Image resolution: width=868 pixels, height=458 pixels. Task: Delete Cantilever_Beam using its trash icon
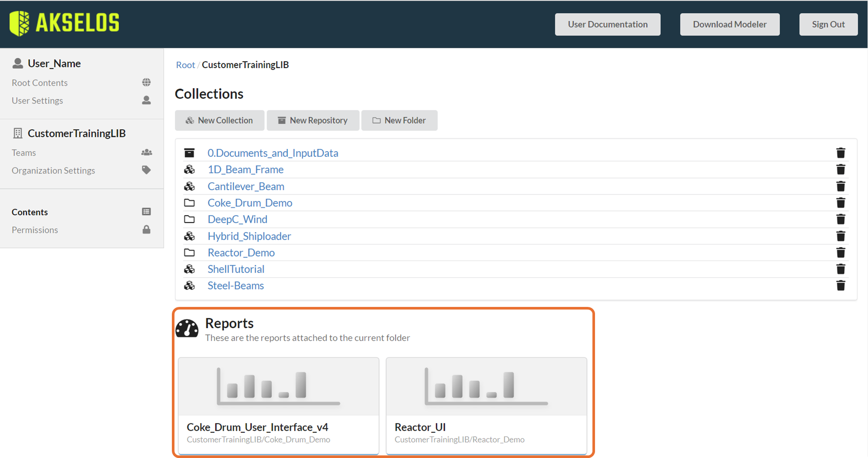[x=841, y=186]
